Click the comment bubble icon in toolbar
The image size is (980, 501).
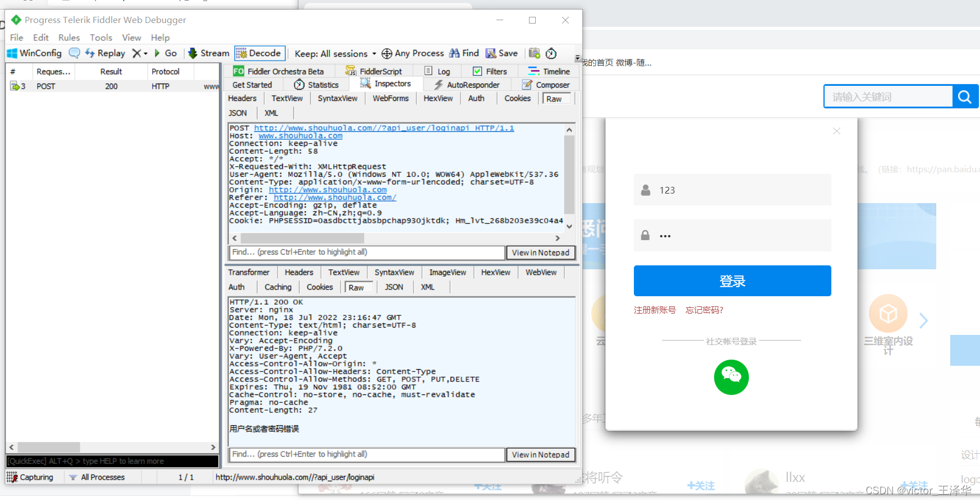coord(74,53)
